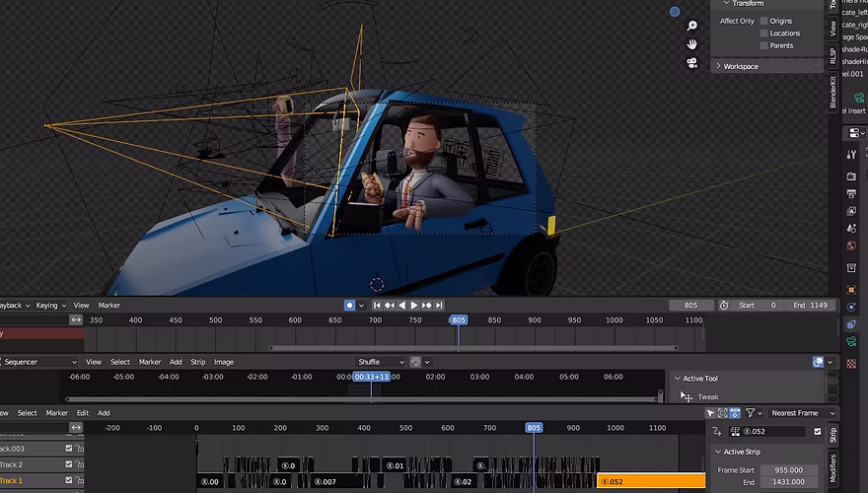
Task: Click Frame Start field 955.000
Action: coord(788,470)
